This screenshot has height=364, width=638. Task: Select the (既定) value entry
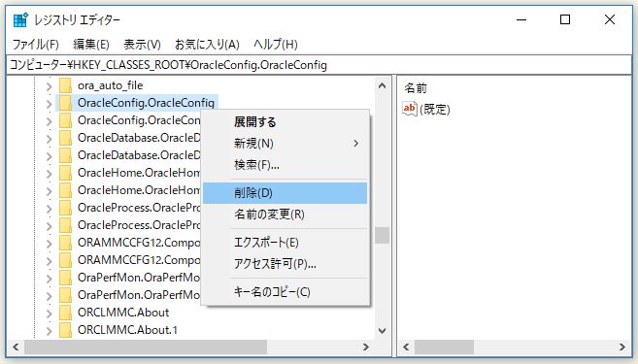click(x=426, y=109)
